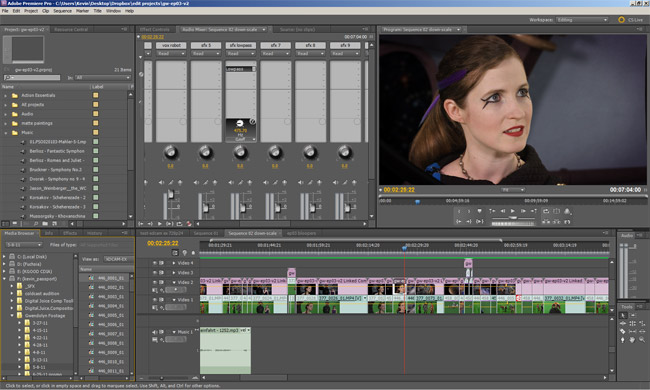Toggle Loop in the Program Monitor

(x=546, y=211)
